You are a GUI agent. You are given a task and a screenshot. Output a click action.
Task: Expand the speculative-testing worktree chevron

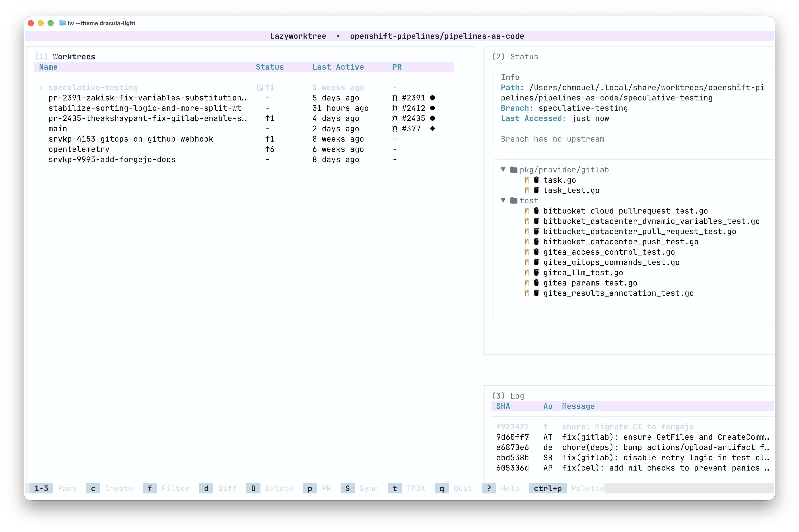pos(41,88)
